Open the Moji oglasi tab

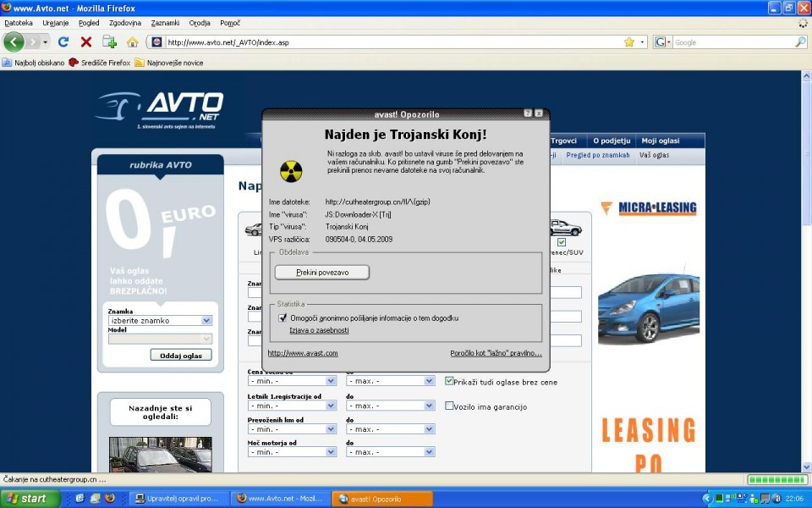[x=661, y=141]
